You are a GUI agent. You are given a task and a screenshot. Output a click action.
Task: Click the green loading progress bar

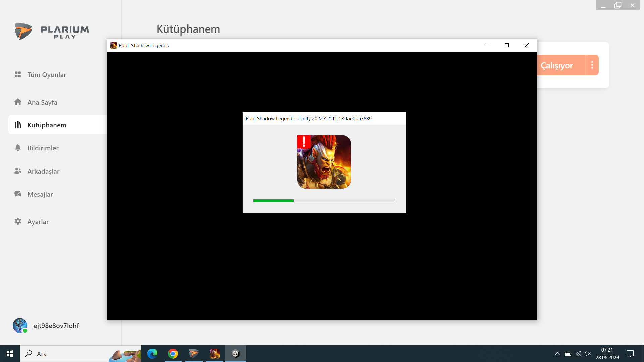point(324,201)
